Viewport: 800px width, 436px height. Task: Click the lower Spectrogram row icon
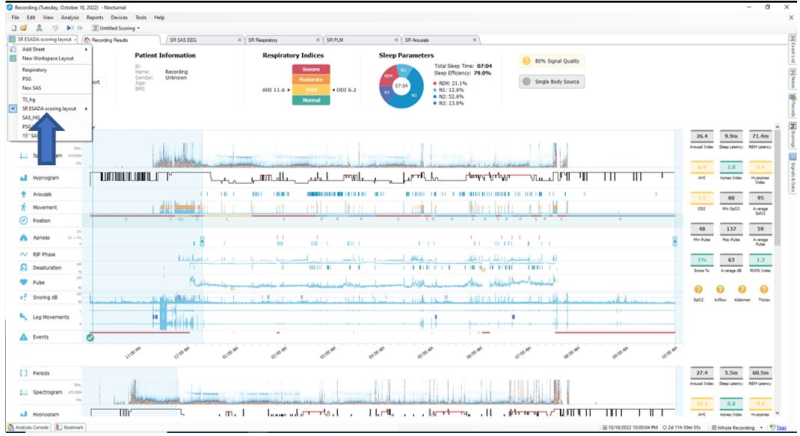pyautogui.click(x=23, y=392)
